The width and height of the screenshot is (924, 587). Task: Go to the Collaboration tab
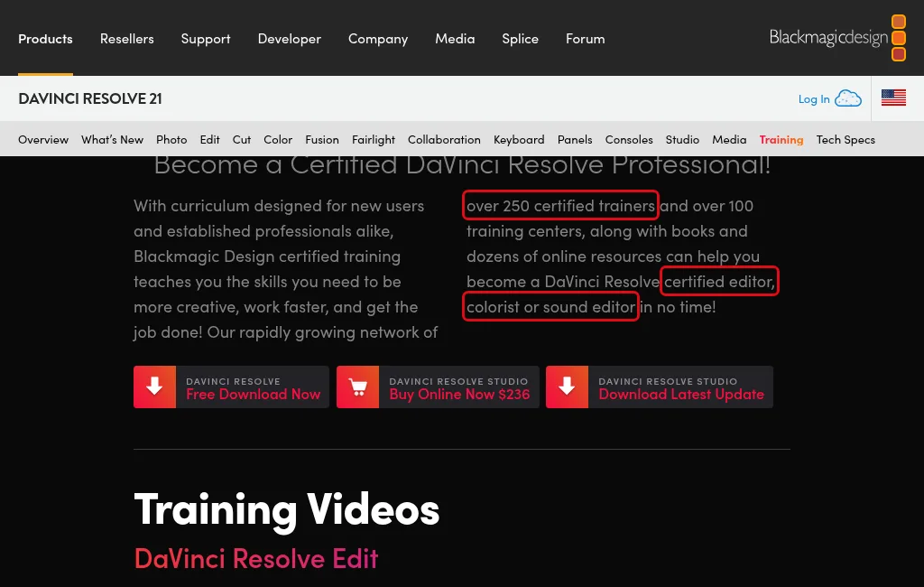pyautogui.click(x=444, y=140)
